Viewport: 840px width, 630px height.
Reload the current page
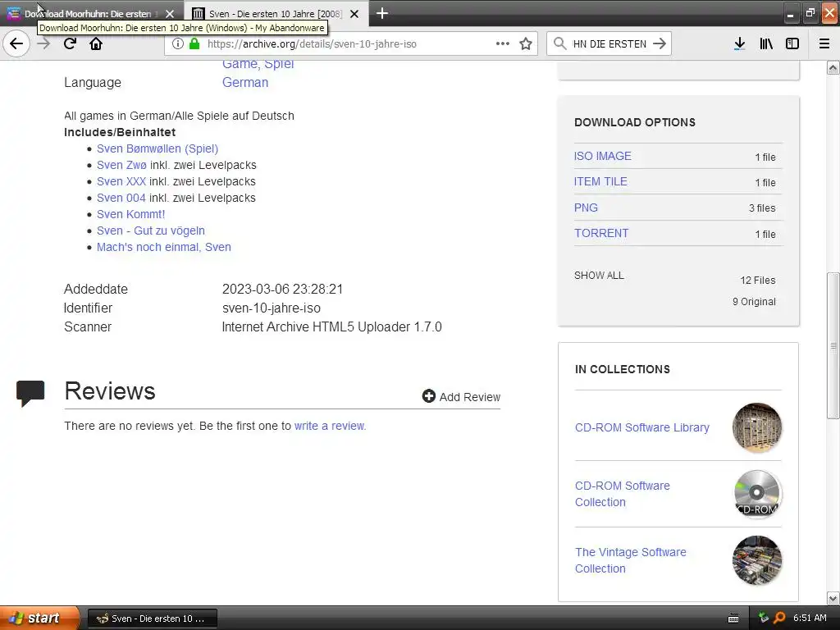coord(70,43)
